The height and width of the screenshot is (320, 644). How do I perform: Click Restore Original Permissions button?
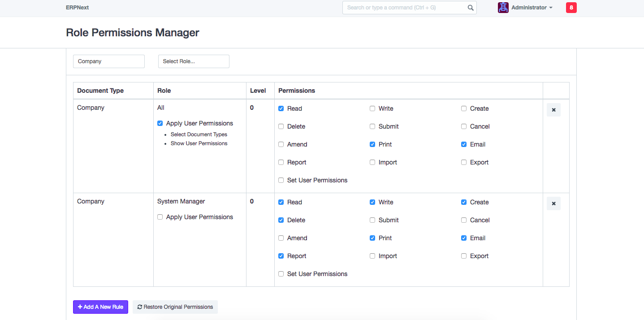pyautogui.click(x=175, y=307)
